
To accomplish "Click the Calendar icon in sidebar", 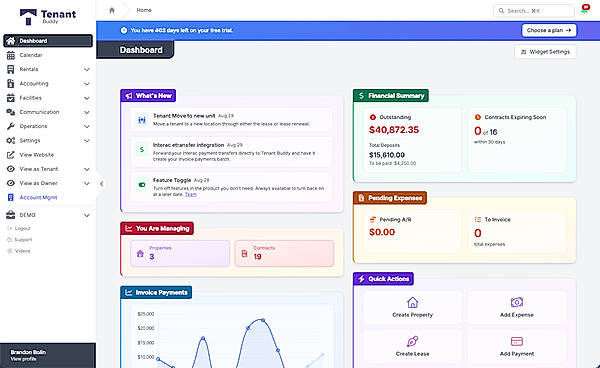I will click(x=11, y=55).
